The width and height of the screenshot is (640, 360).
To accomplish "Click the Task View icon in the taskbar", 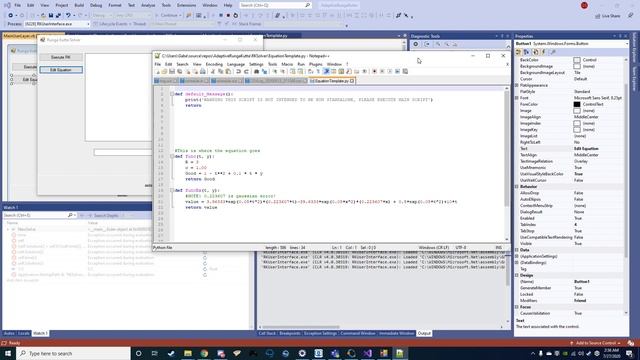I will point(155,353).
